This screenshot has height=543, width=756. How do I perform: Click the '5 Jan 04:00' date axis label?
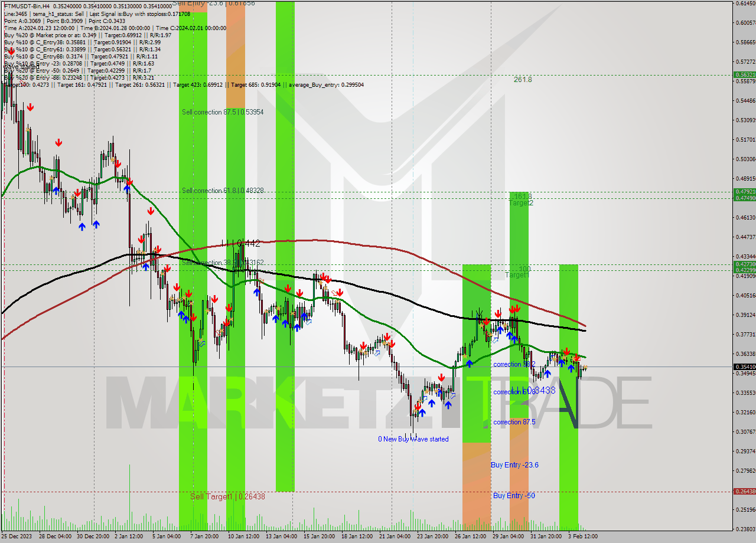(x=167, y=537)
